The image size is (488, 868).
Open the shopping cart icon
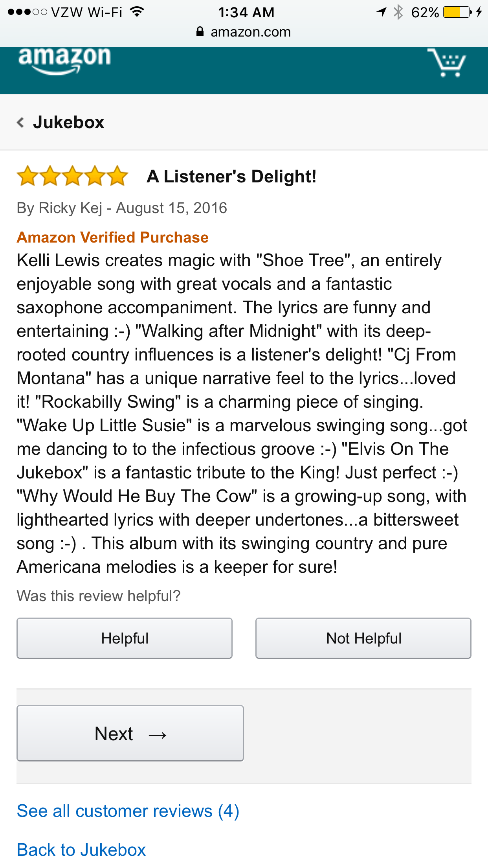click(446, 63)
